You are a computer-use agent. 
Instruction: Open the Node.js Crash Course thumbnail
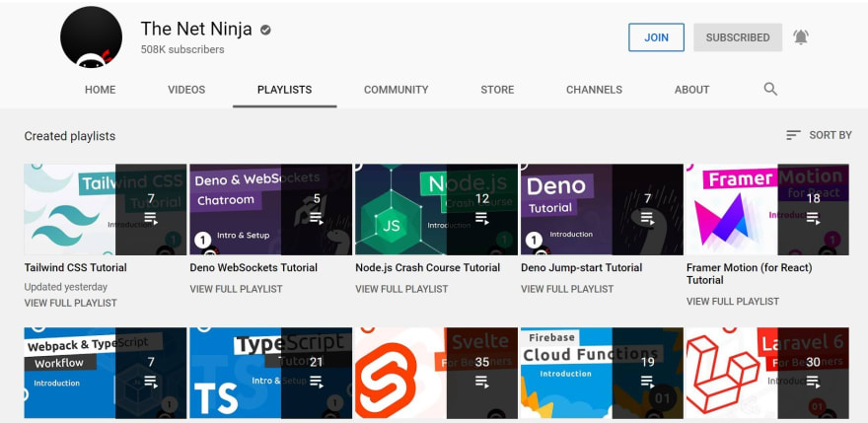436,209
